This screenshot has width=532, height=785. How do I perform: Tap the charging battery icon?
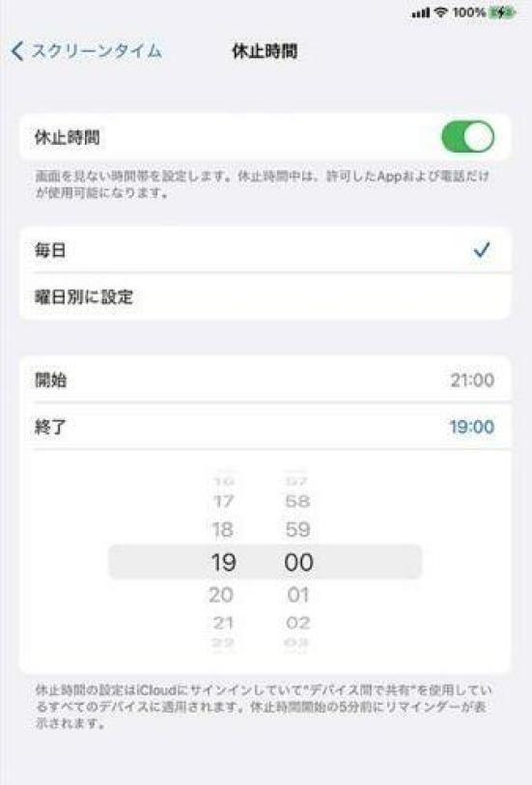pos(502,13)
